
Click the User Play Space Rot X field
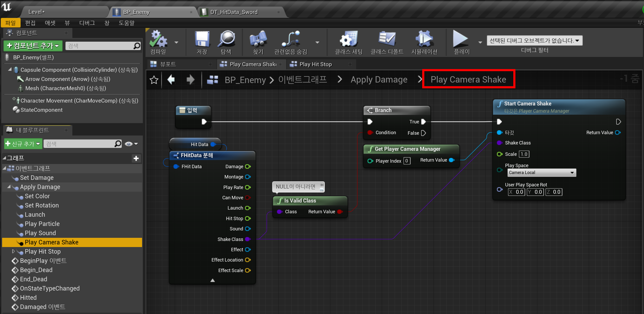[516, 192]
